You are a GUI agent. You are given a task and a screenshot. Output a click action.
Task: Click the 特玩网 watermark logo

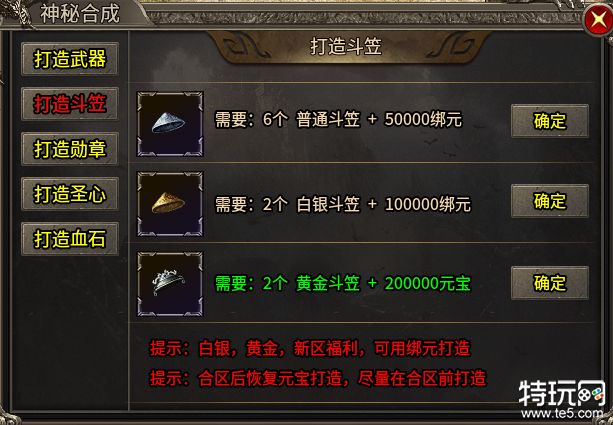[561, 392]
